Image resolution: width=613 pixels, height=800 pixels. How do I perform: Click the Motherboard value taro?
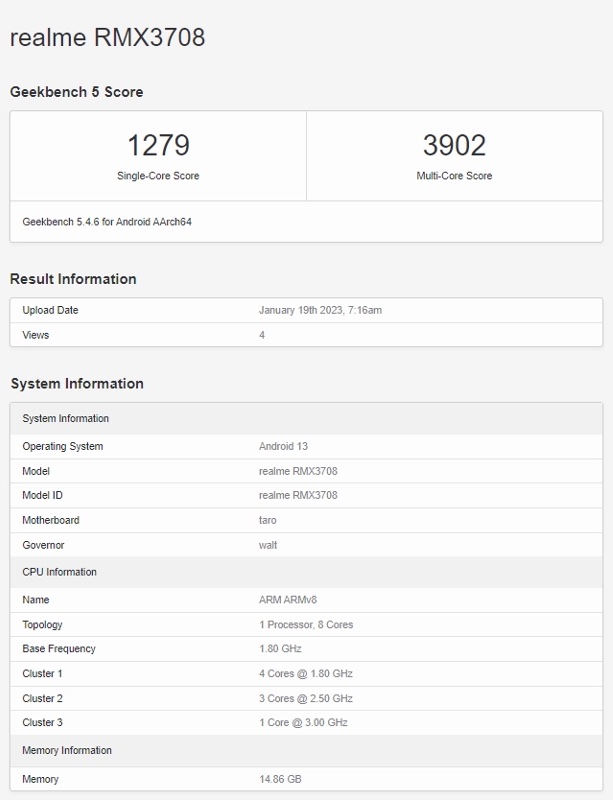[267, 520]
